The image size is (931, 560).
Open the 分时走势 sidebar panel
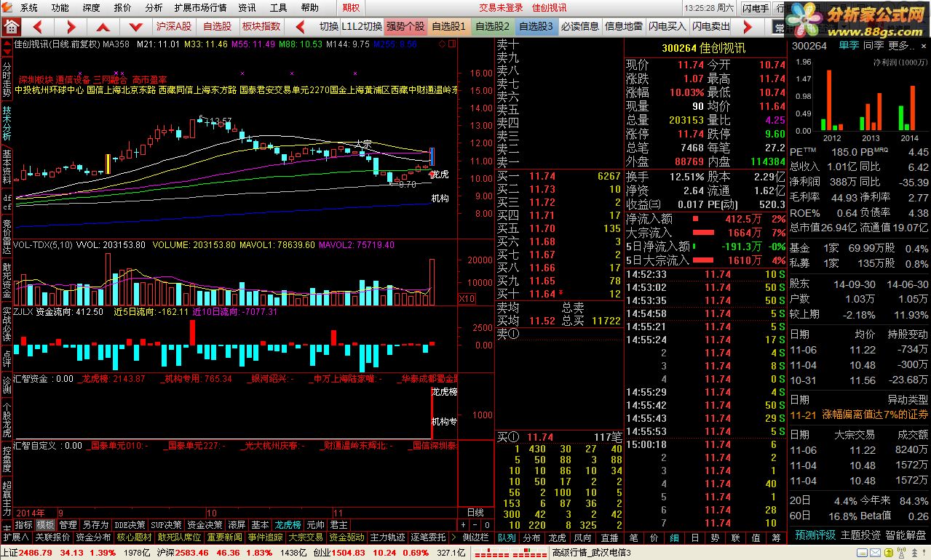point(7,79)
